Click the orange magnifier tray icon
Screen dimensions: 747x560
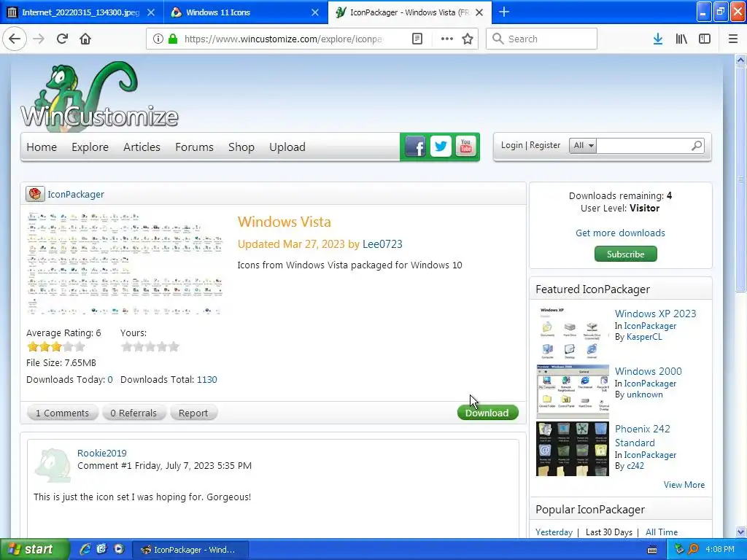(x=694, y=549)
